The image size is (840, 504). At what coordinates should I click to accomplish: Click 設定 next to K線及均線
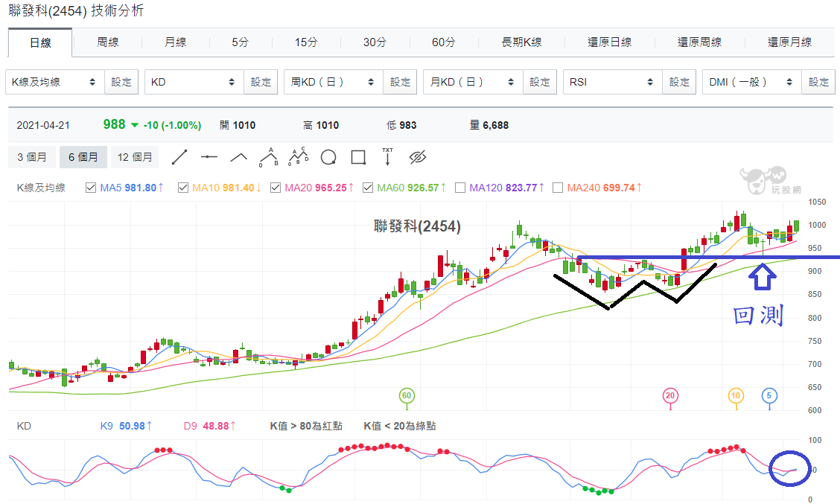click(x=121, y=82)
